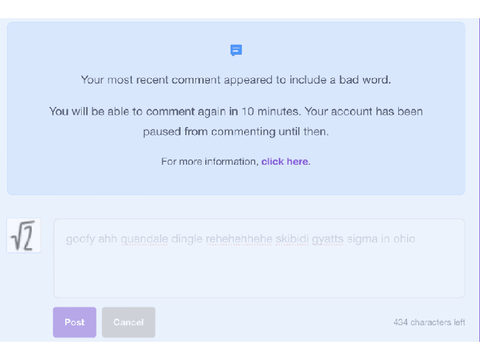Click the word "ohio" ending the comment
Screen dimensions: 480x360
click(404, 239)
